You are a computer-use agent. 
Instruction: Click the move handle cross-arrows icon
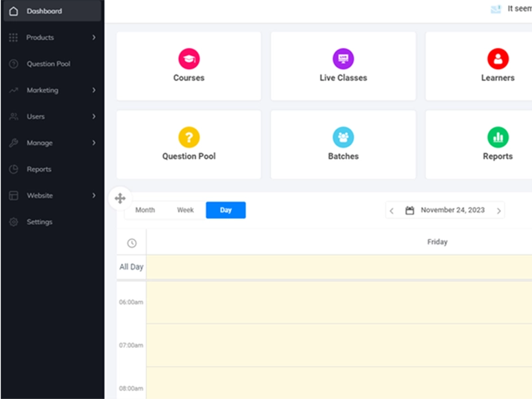(x=120, y=198)
